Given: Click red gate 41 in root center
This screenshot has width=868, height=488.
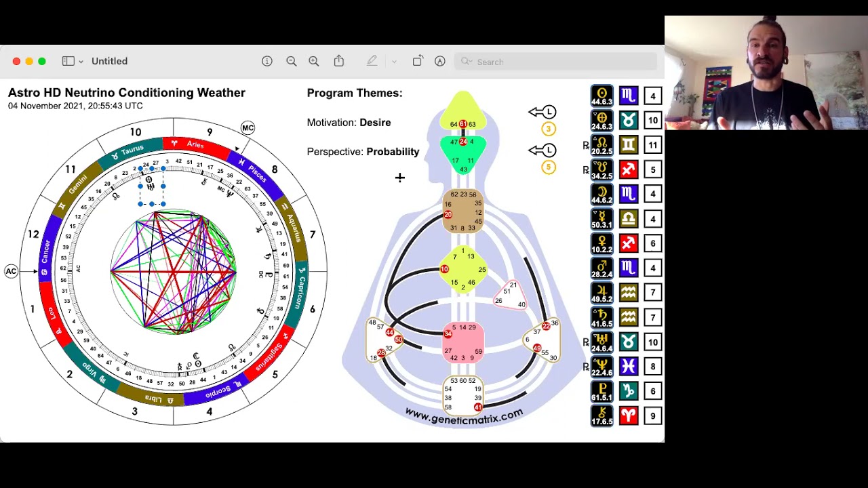Looking at the screenshot, I should [x=478, y=407].
